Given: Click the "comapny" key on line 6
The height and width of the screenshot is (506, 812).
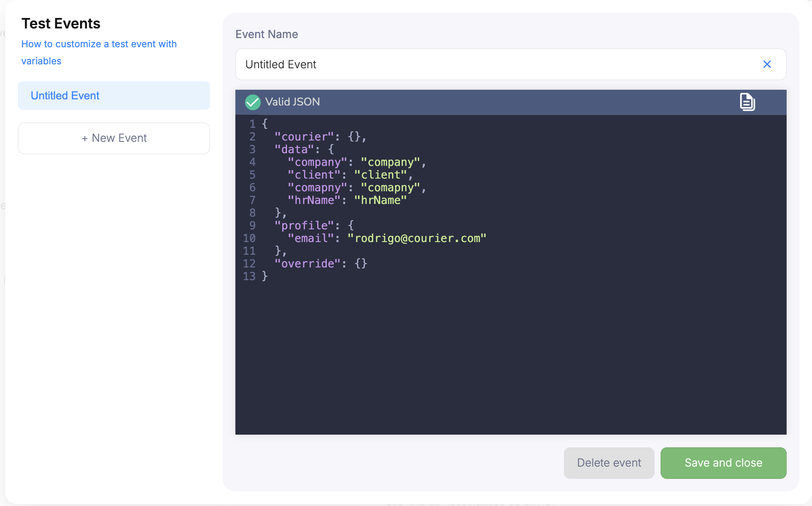Looking at the screenshot, I should (x=317, y=188).
